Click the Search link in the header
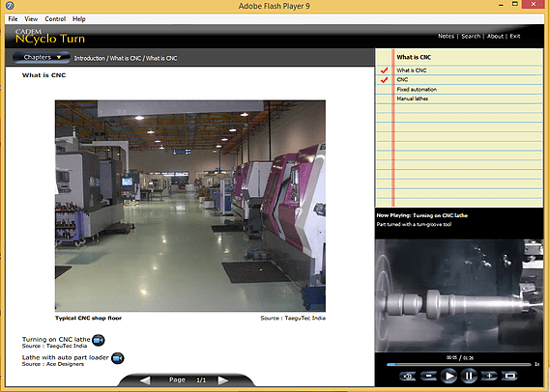 coord(471,36)
